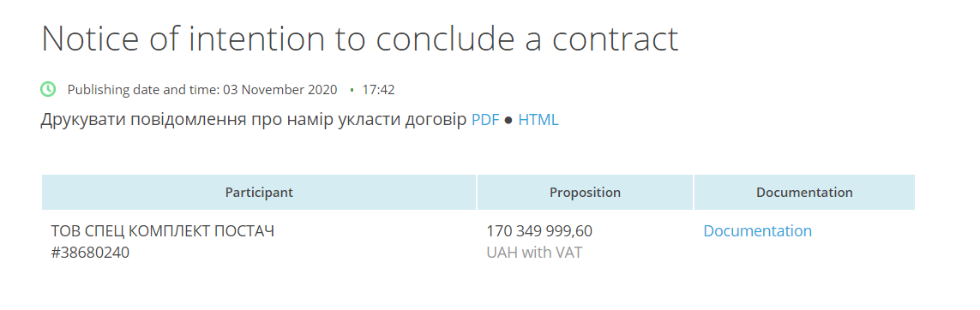Click the 'UAH with VAT' label
The height and width of the screenshot is (310, 980).
[x=534, y=253]
